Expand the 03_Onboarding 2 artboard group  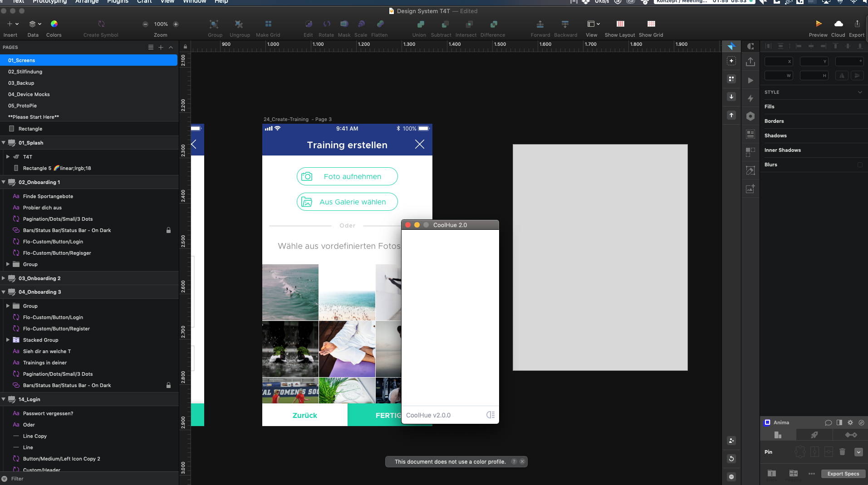point(4,278)
